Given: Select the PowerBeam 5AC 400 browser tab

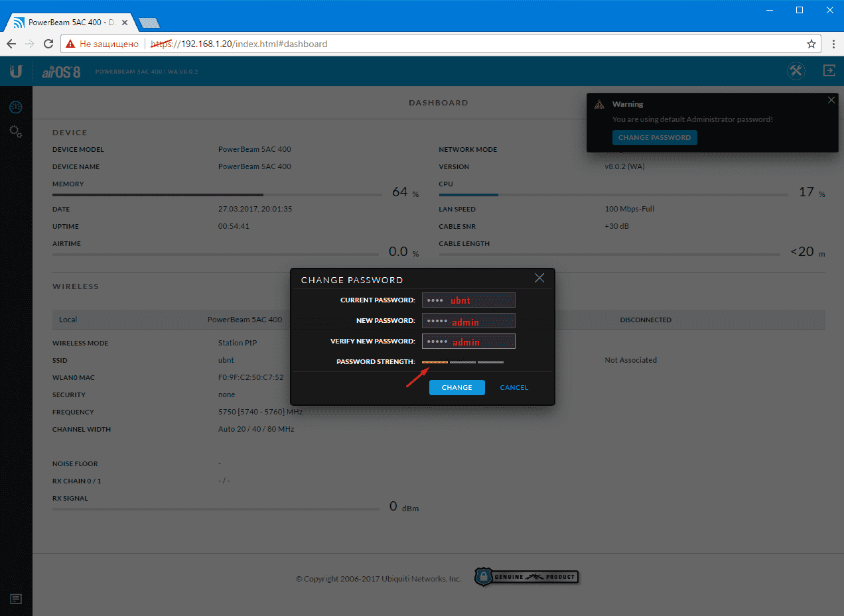Looking at the screenshot, I should (71, 22).
